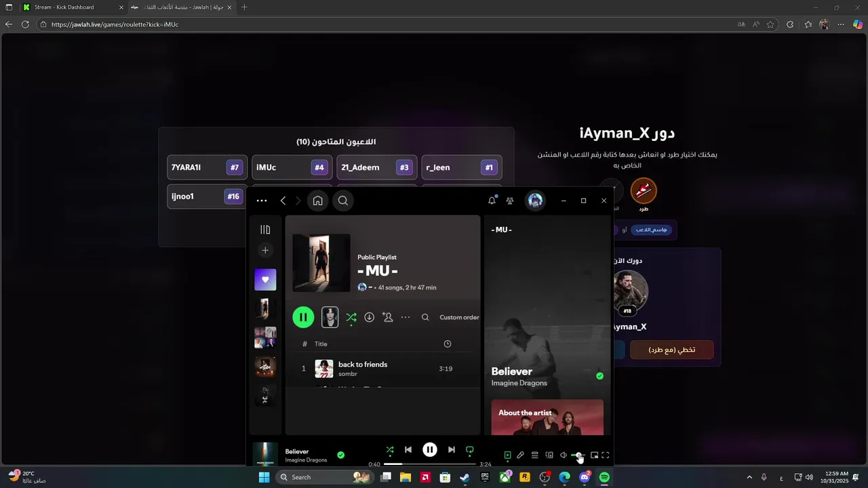Enter Spotify full screen mode
The image size is (868, 488).
click(x=606, y=455)
